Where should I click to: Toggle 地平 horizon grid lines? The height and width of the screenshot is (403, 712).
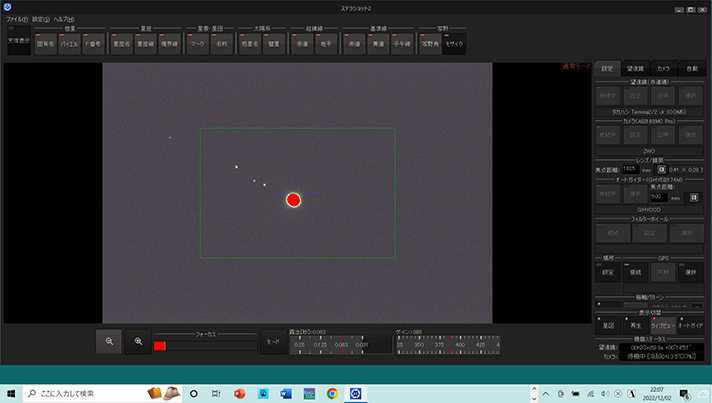pos(326,44)
